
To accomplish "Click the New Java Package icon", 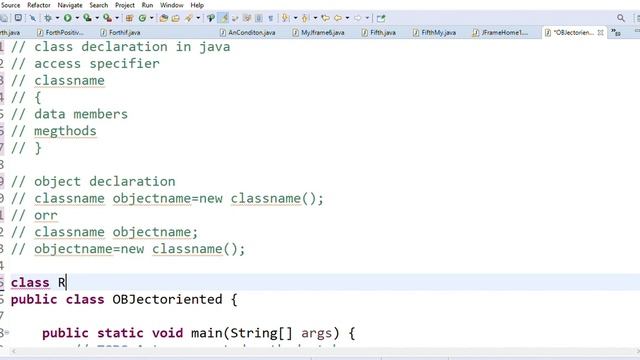I will pos(129,18).
